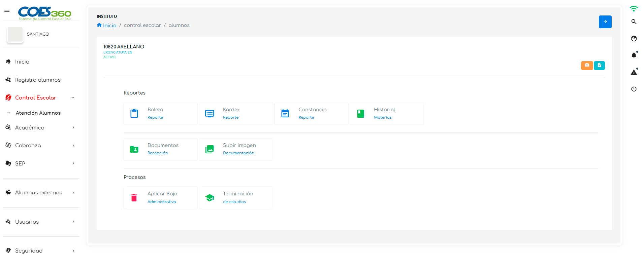This screenshot has width=644, height=269.
Task: Click the hamburger menu icon
Action: coord(7,11)
